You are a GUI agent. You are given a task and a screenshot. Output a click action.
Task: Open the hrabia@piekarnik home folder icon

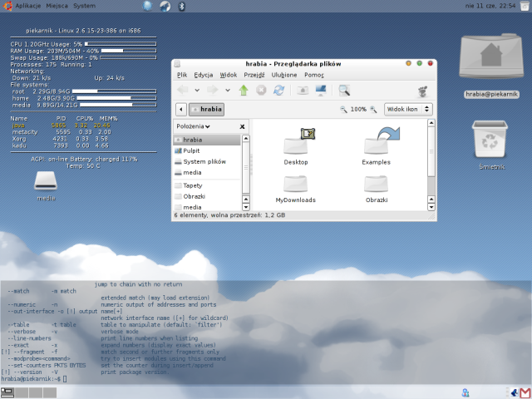point(491,66)
